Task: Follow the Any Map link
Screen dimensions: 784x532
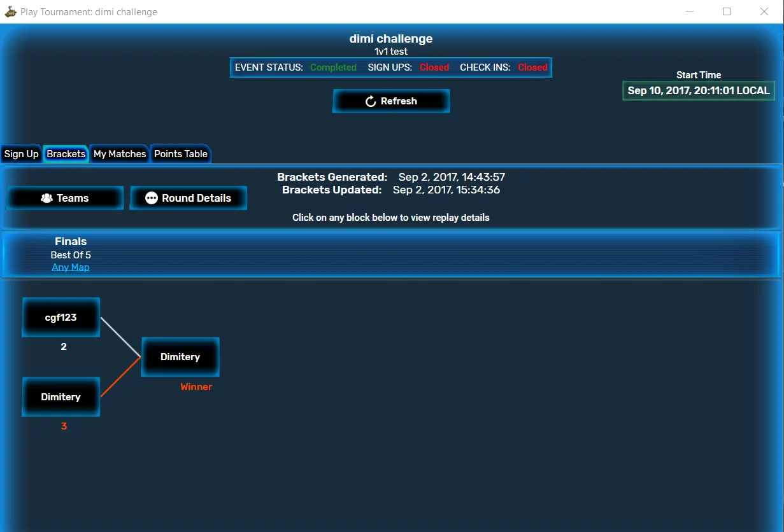Action: (71, 267)
